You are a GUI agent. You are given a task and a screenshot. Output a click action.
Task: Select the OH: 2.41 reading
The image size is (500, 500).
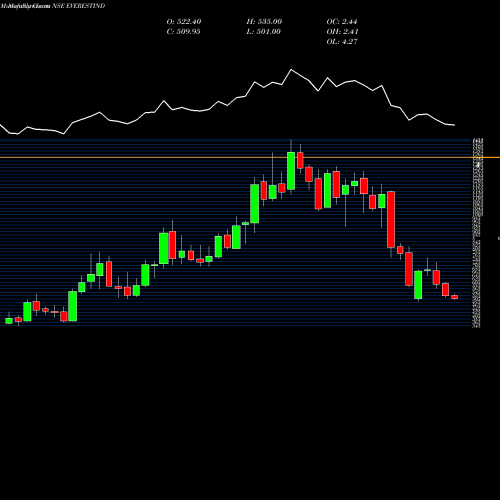click(342, 32)
